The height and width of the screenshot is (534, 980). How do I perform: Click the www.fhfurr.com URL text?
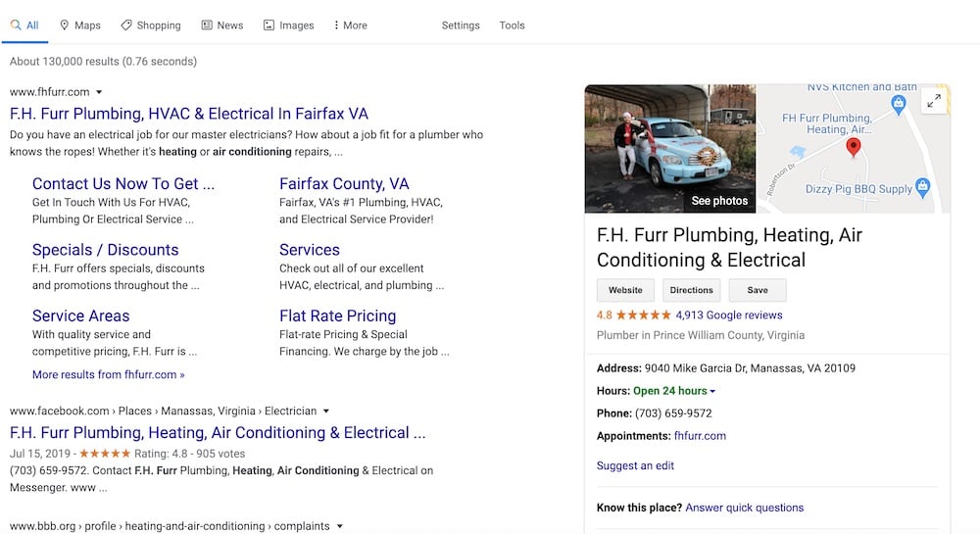point(49,92)
